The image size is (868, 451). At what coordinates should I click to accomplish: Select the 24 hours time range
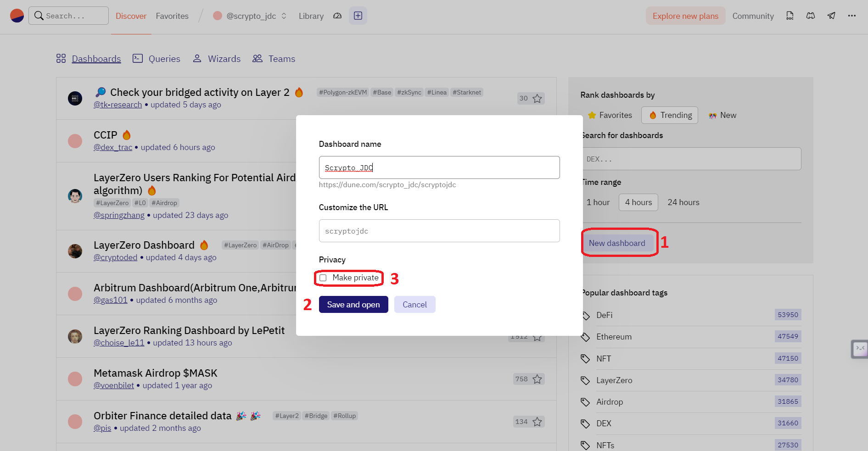pyautogui.click(x=683, y=202)
